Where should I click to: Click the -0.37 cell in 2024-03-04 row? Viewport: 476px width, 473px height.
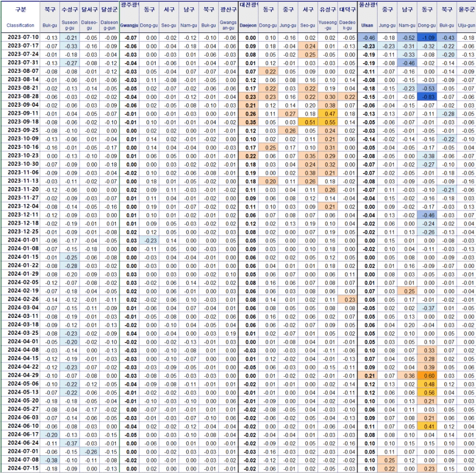coord(427,308)
